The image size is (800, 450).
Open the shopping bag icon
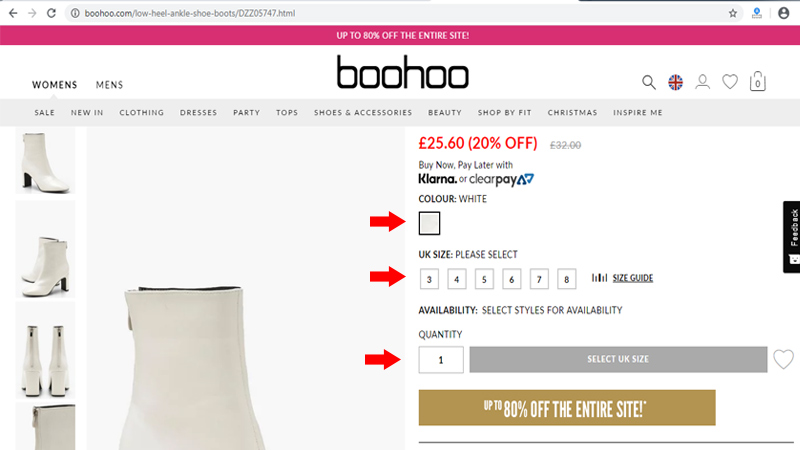click(x=758, y=82)
